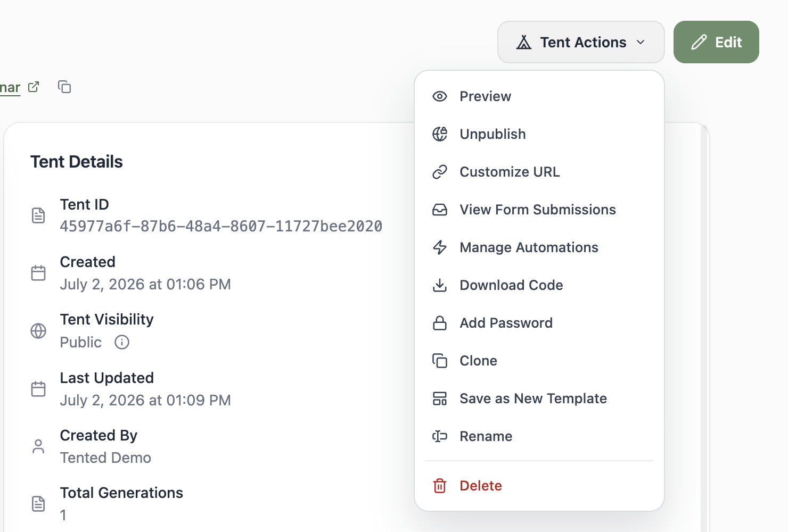This screenshot has height=532, width=788.
Task: Click the green Edit button
Action: point(716,42)
